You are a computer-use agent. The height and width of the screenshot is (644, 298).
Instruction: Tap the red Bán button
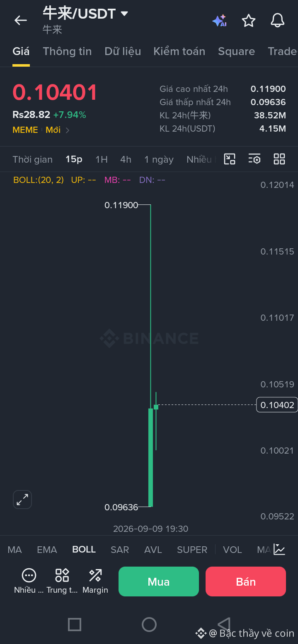[246, 582]
